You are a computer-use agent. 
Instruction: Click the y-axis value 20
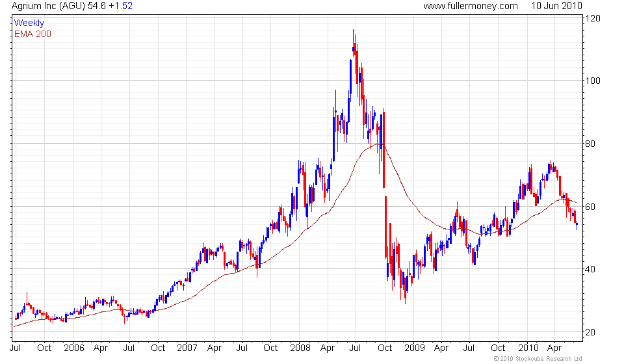pyautogui.click(x=590, y=332)
